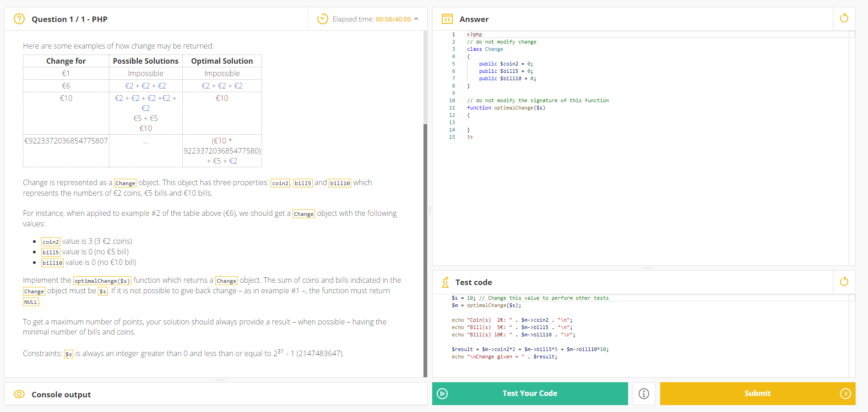Open the info button next to Submit
The height and width of the screenshot is (412, 868).
pyautogui.click(x=644, y=393)
